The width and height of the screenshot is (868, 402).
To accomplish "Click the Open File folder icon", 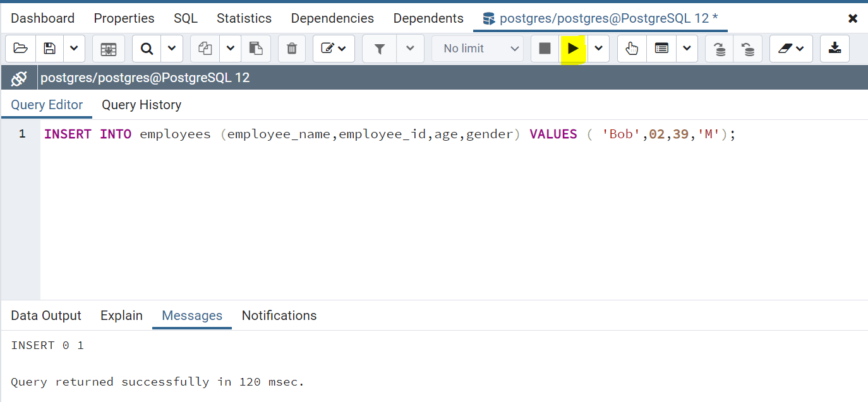I will [21, 49].
